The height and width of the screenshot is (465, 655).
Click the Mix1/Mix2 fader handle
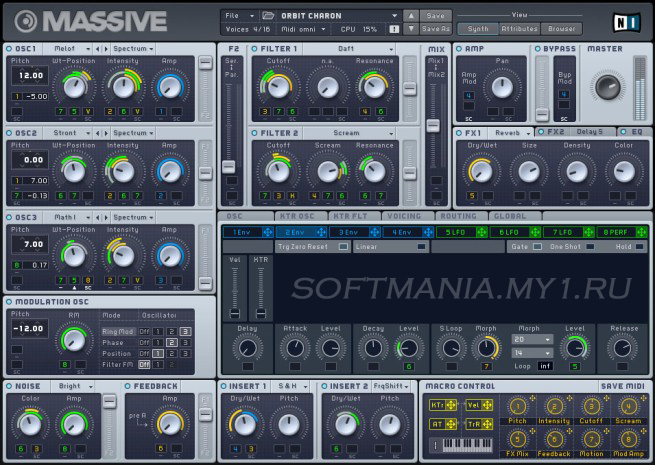(433, 125)
